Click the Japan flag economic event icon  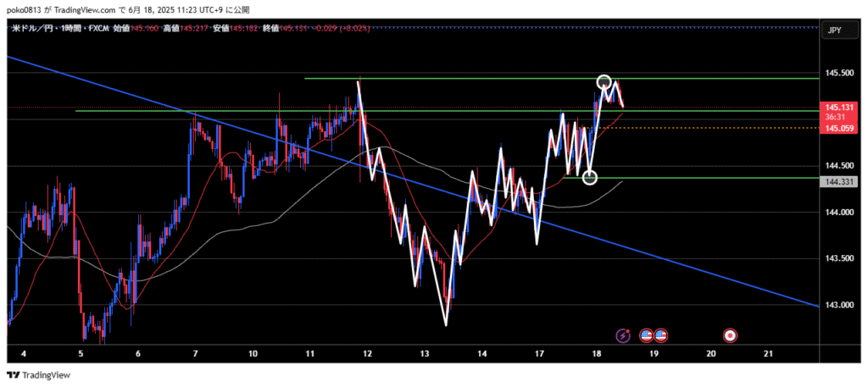[729, 335]
